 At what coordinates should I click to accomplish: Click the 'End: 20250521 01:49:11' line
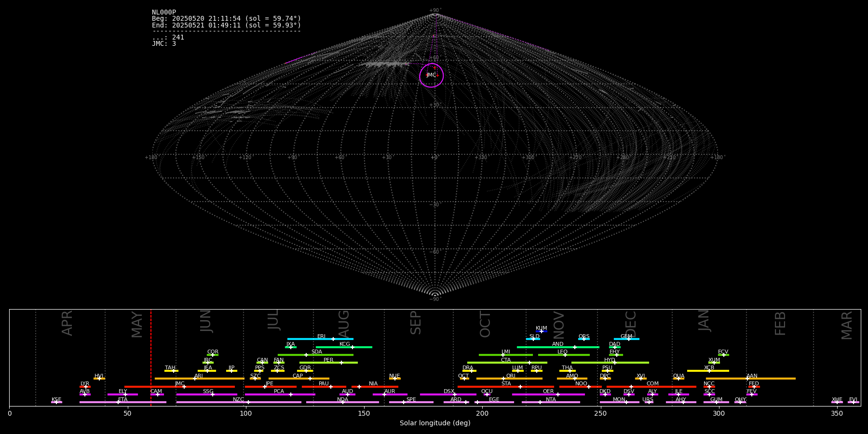coord(227,25)
